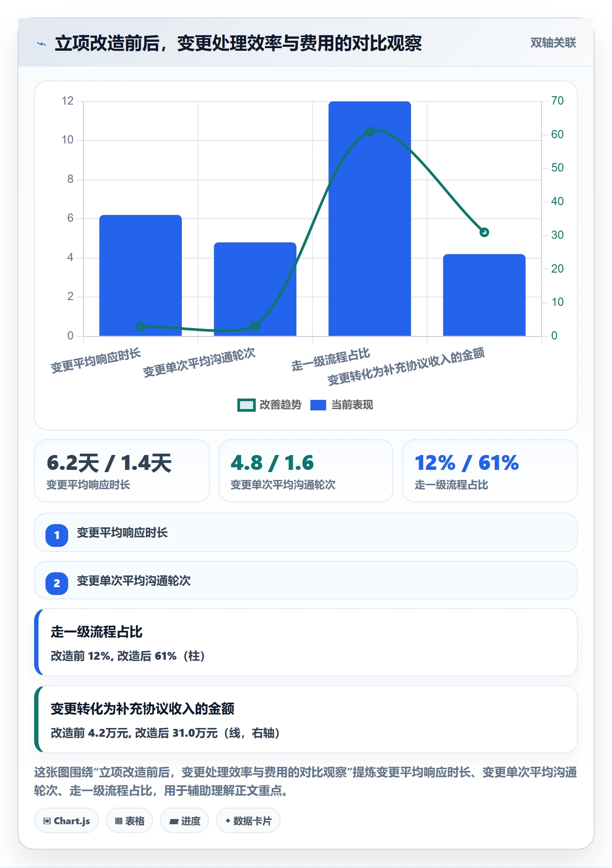The width and height of the screenshot is (612, 868).
Task: Toggle the 改善趋势 legend item
Action: 269,405
